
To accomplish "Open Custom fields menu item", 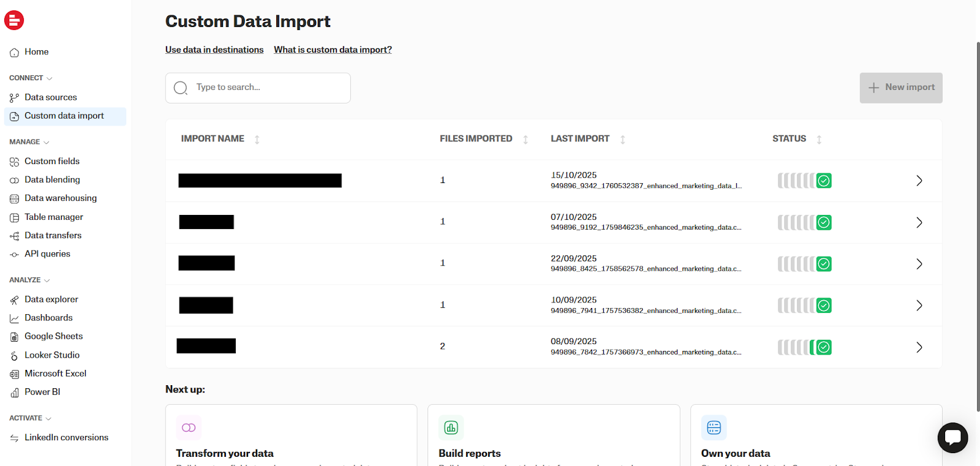I will pyautogui.click(x=52, y=161).
